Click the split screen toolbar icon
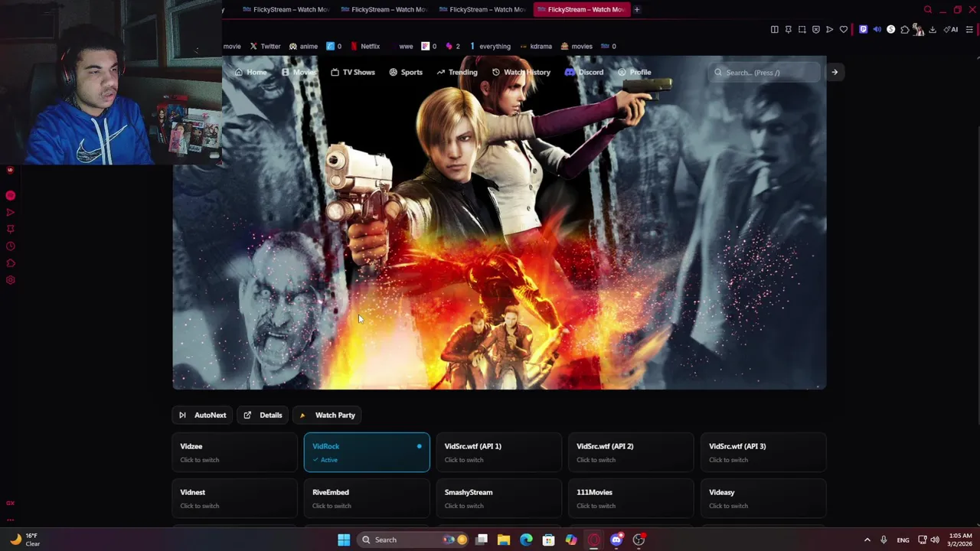Viewport: 980px width, 551px height. click(774, 30)
